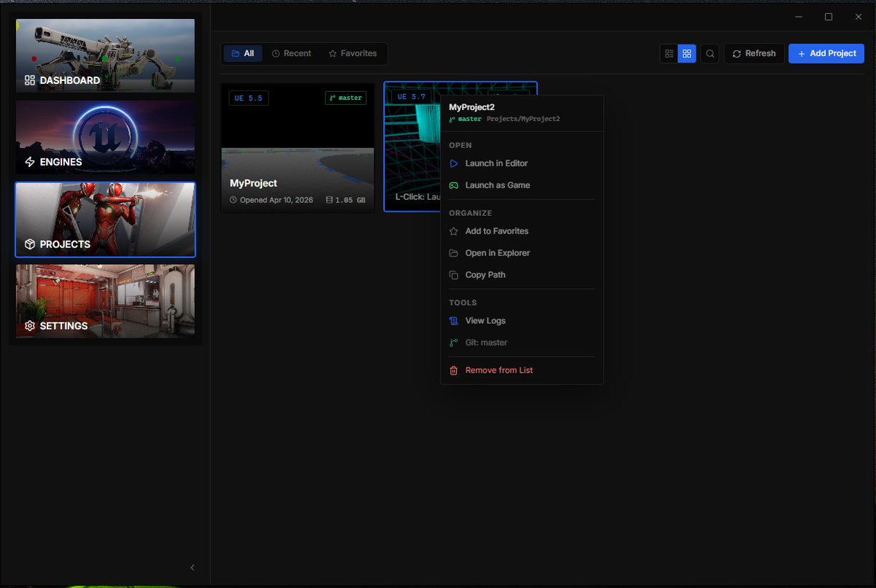The height and width of the screenshot is (588, 876).
Task: Choose Open in Explorer
Action: [x=522, y=253]
